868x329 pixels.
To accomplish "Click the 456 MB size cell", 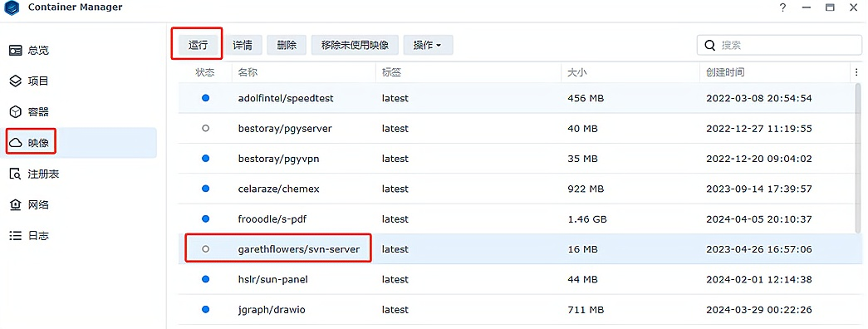I will point(586,98).
